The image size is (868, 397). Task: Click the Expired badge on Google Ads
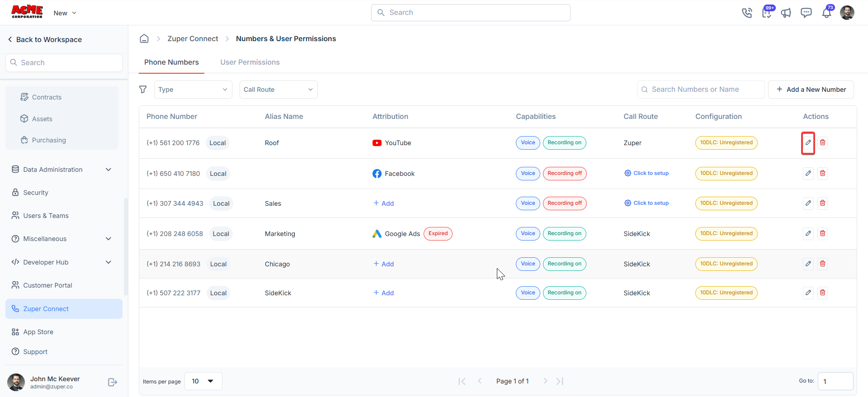438,234
